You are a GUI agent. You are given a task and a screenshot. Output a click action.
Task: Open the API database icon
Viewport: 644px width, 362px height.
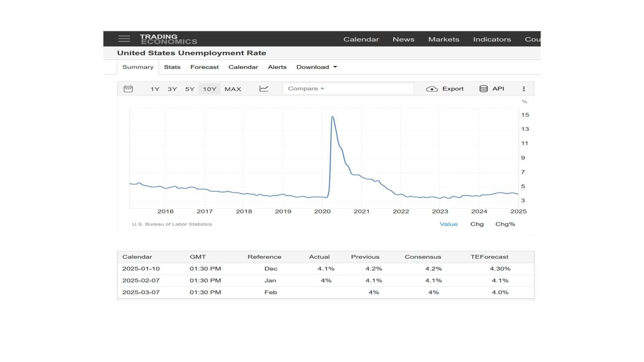(x=483, y=89)
